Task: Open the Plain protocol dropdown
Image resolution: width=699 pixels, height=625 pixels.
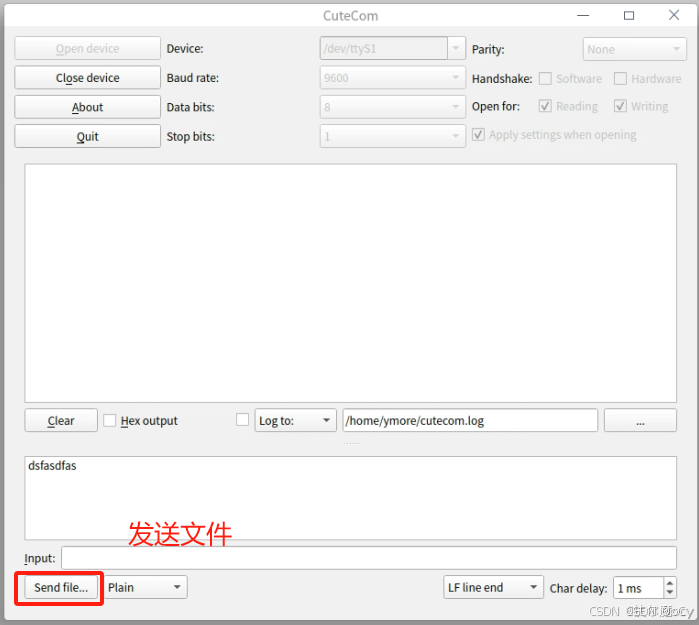Action: click(x=146, y=587)
